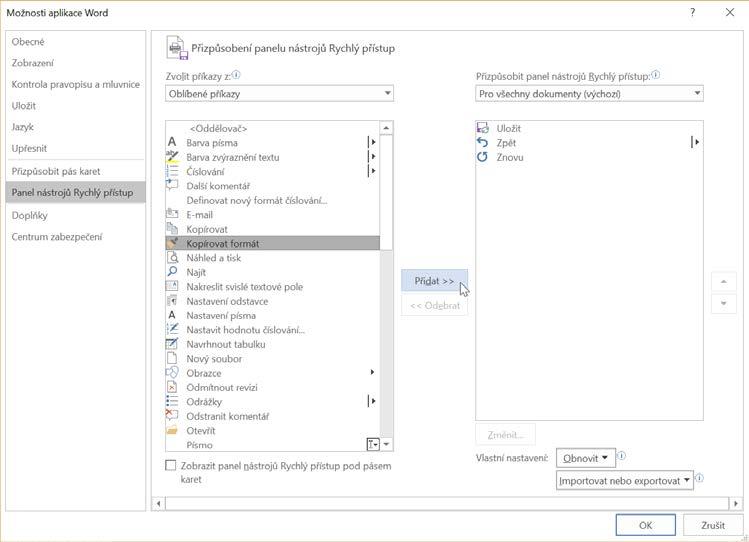Expand the Zpět submenu arrow in right list
Screen dimensions: 749x542
pos(696,142)
